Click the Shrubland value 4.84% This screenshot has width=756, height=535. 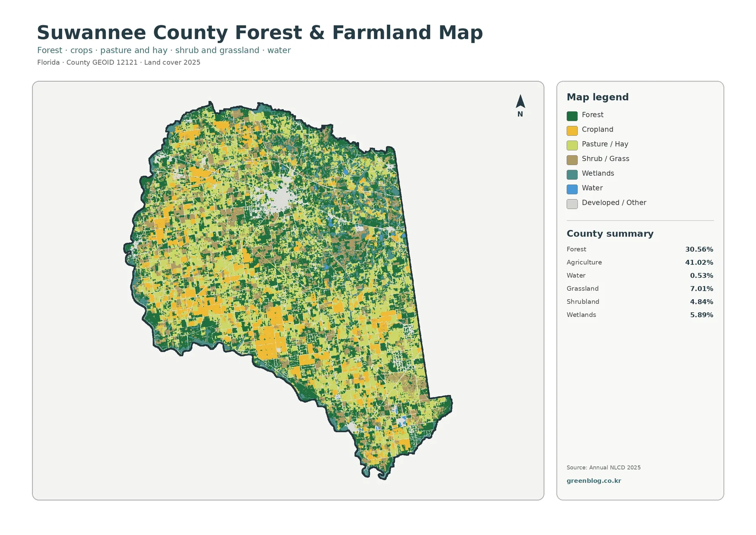(701, 302)
